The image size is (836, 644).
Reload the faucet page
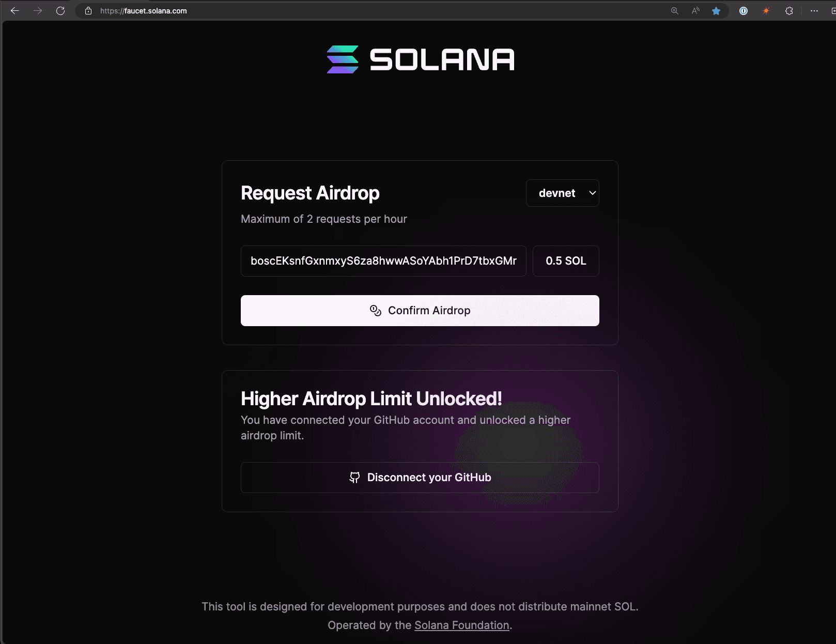pos(60,10)
